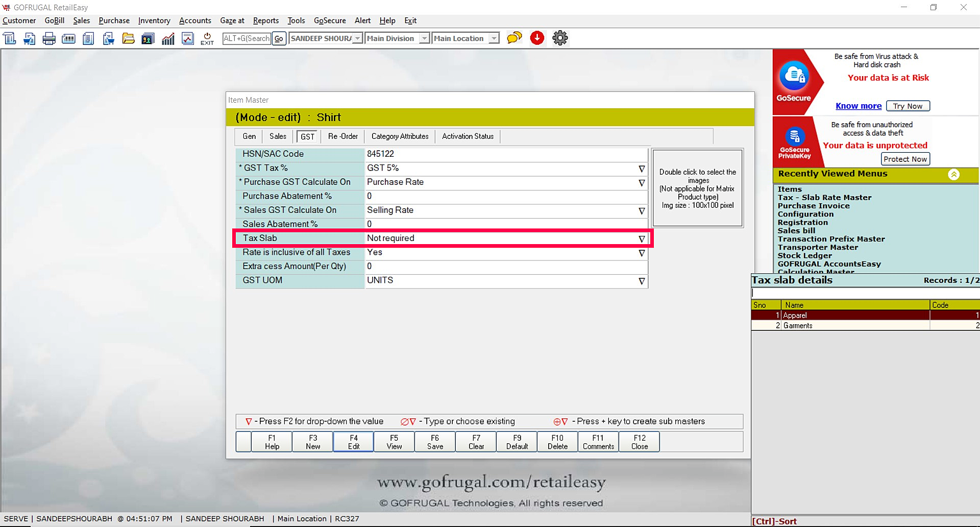Expand Rate is inclusive of all Taxes dropdown
The height and width of the screenshot is (527, 980).
pyautogui.click(x=642, y=253)
